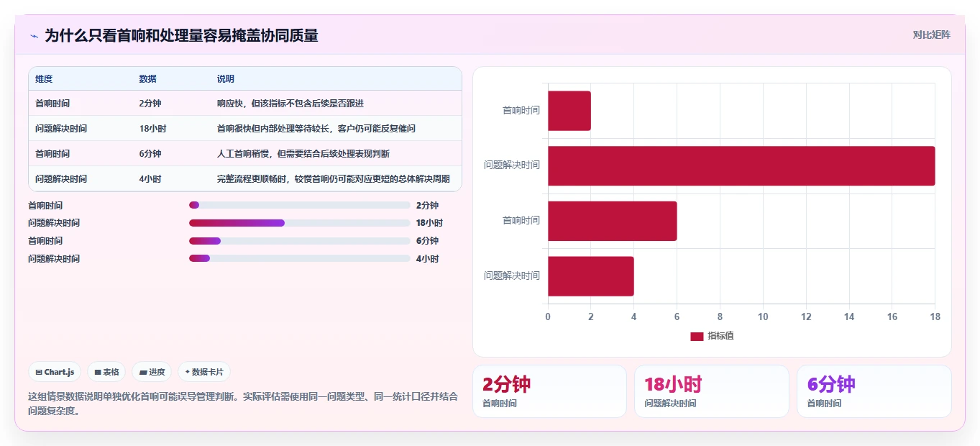The width and height of the screenshot is (980, 446).
Task: Open the 6分钟 首响时间 data card
Action: [x=874, y=391]
